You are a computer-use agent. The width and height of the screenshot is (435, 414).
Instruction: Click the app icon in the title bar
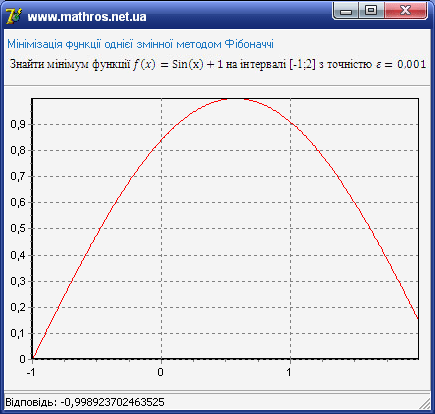point(14,16)
